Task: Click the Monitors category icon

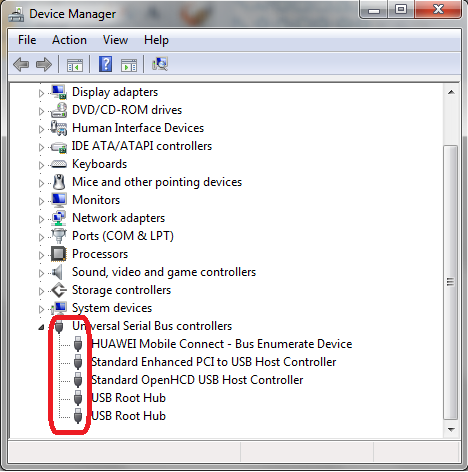Action: tap(59, 200)
